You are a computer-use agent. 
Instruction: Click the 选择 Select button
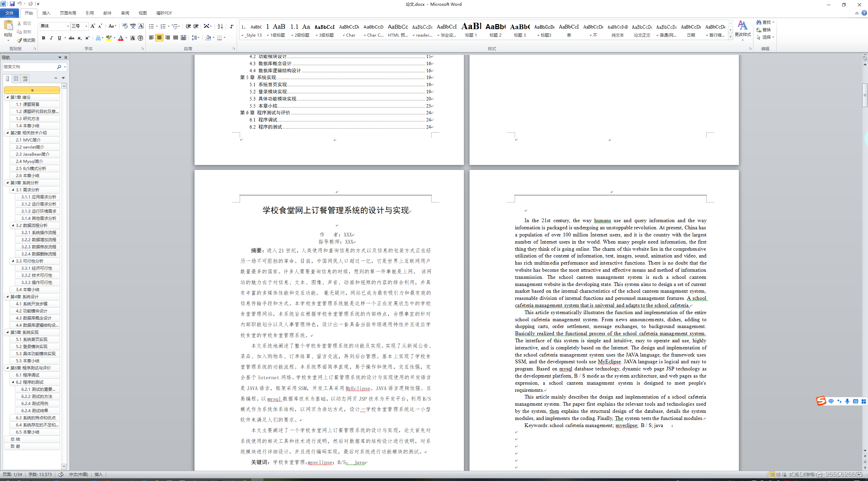(765, 37)
